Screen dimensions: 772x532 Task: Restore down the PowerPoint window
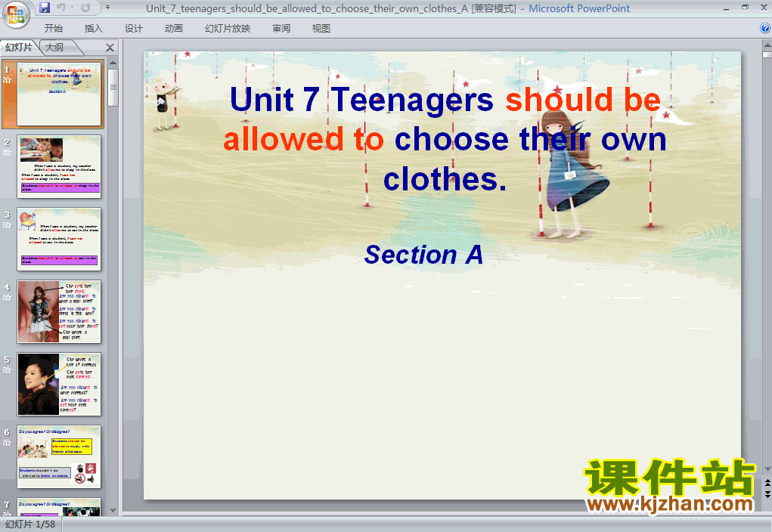point(745,8)
